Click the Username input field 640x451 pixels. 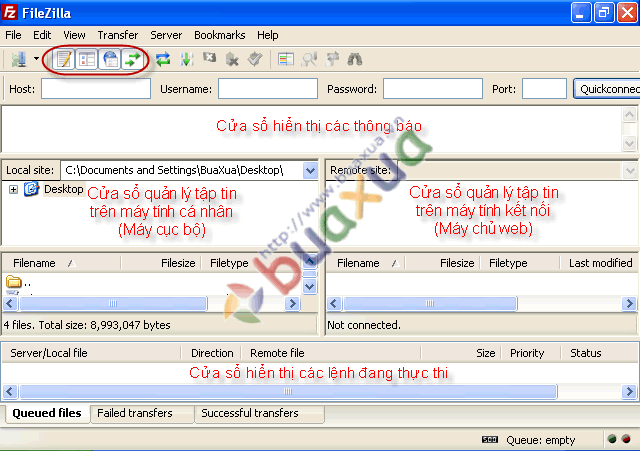pos(268,89)
